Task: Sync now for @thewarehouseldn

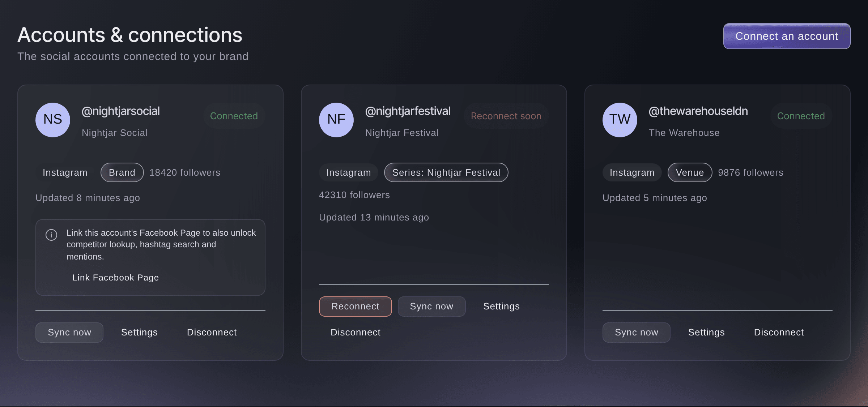Action: (637, 333)
